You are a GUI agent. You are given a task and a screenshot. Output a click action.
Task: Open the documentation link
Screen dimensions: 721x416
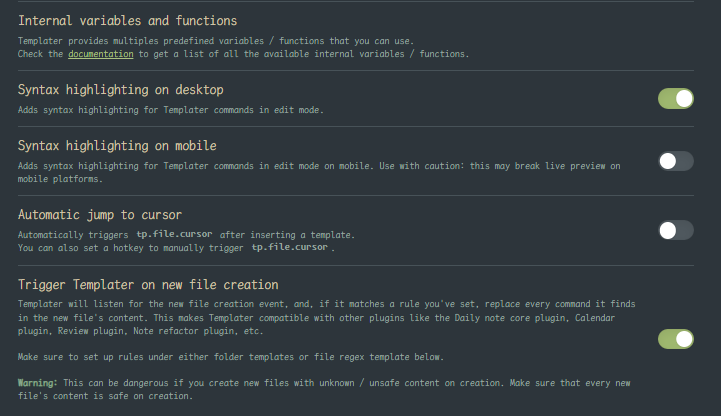click(101, 54)
